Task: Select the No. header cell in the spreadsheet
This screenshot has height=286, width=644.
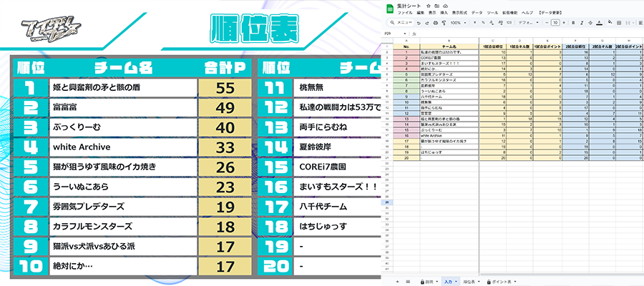Action: pyautogui.click(x=406, y=46)
